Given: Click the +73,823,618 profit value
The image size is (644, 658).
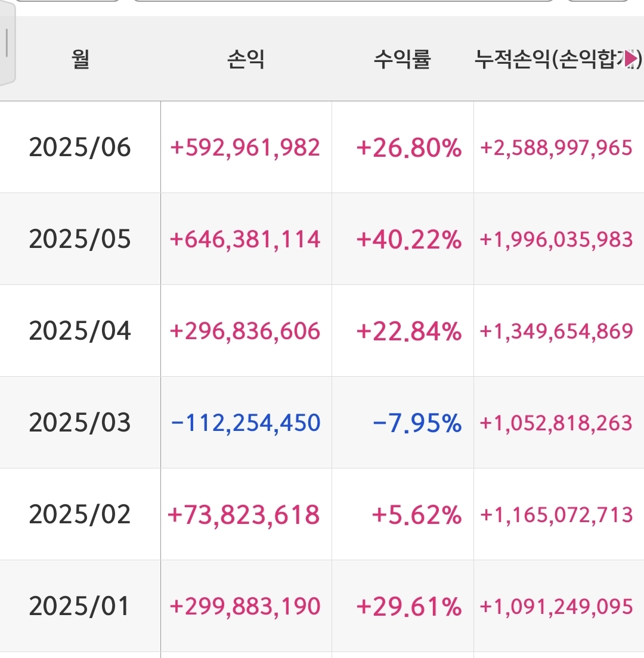Looking at the screenshot, I should [244, 514].
